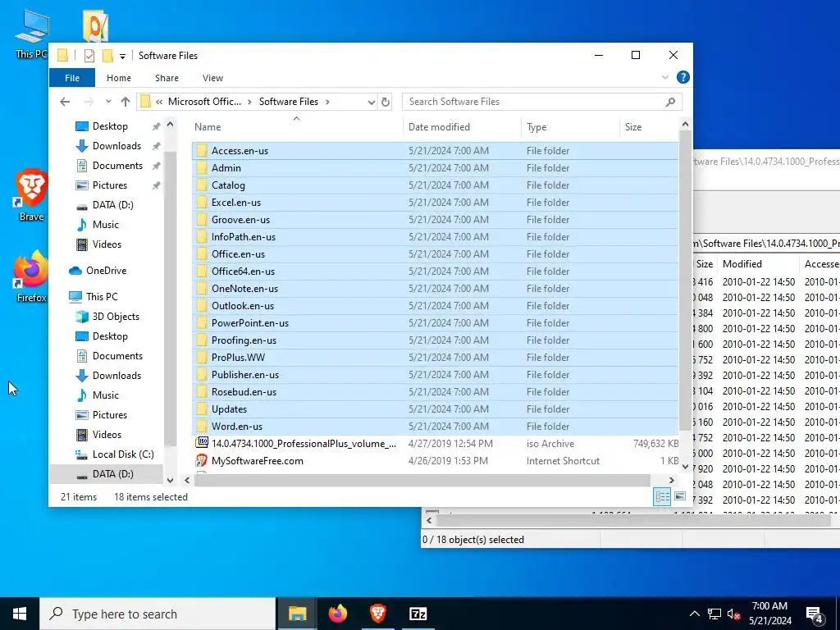Select the pinned Pictures quick access item
This screenshot has height=630, width=840.
click(x=110, y=185)
